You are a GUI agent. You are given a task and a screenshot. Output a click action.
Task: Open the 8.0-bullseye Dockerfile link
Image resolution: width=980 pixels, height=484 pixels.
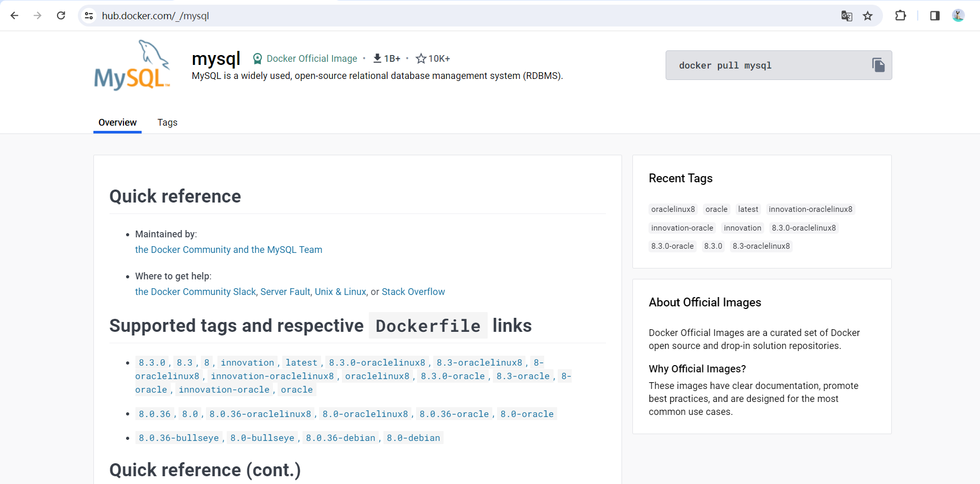coord(263,438)
